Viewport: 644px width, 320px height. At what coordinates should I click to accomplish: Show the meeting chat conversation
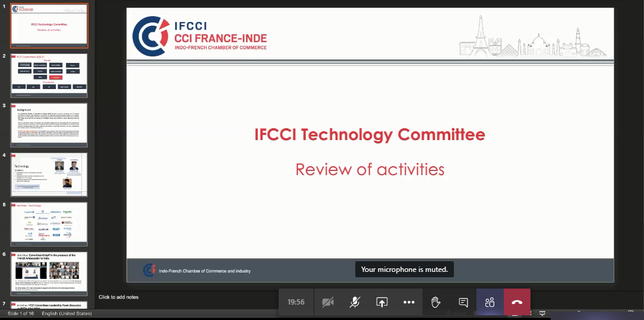point(463,302)
